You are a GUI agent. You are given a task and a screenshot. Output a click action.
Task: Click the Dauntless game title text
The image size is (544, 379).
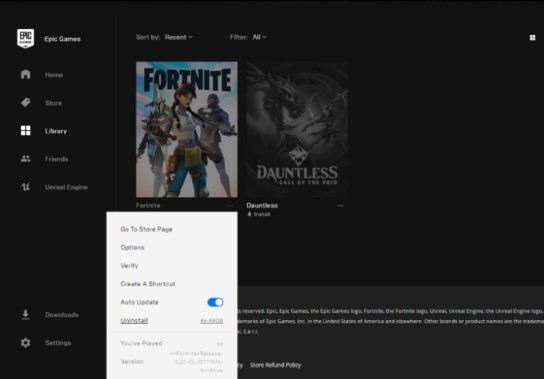click(262, 205)
